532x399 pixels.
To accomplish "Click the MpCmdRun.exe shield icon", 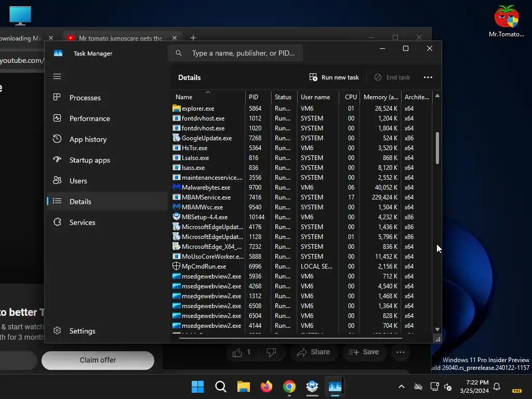I will (x=177, y=266).
